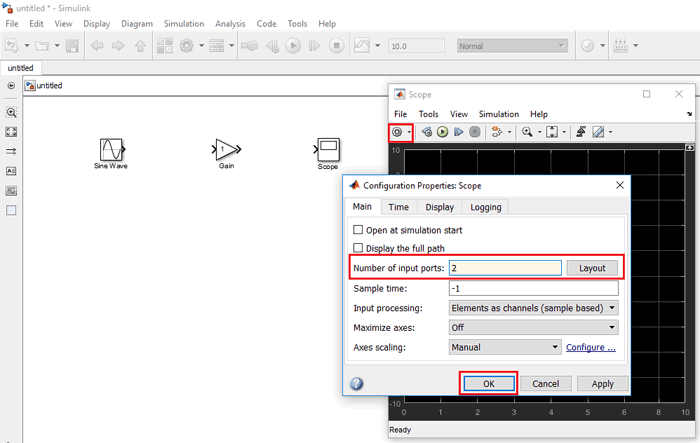The image size is (700, 443).
Task: Click OK button in Configuration Properties
Action: (489, 384)
